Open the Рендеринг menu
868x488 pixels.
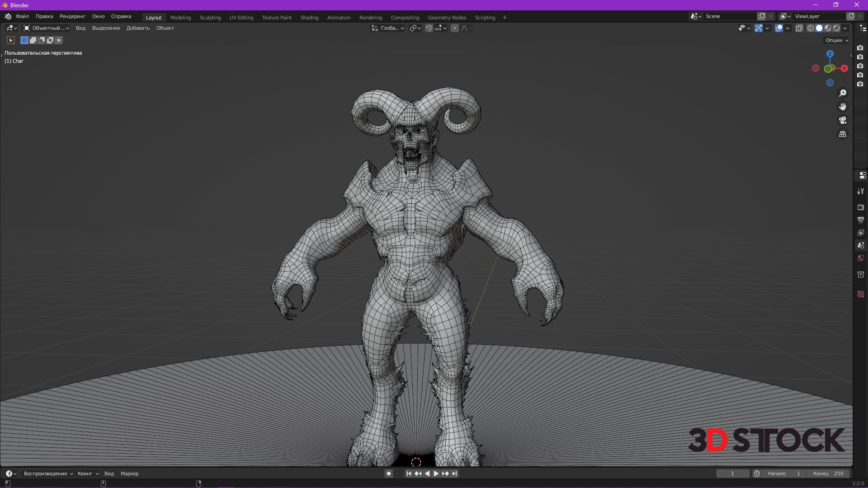[72, 16]
